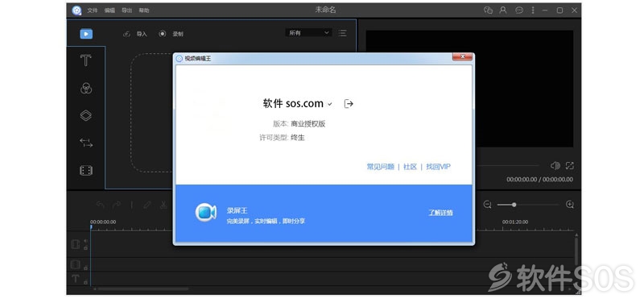Open the feedback chat bubble icon
The height and width of the screenshot is (299, 644).
[x=519, y=10]
